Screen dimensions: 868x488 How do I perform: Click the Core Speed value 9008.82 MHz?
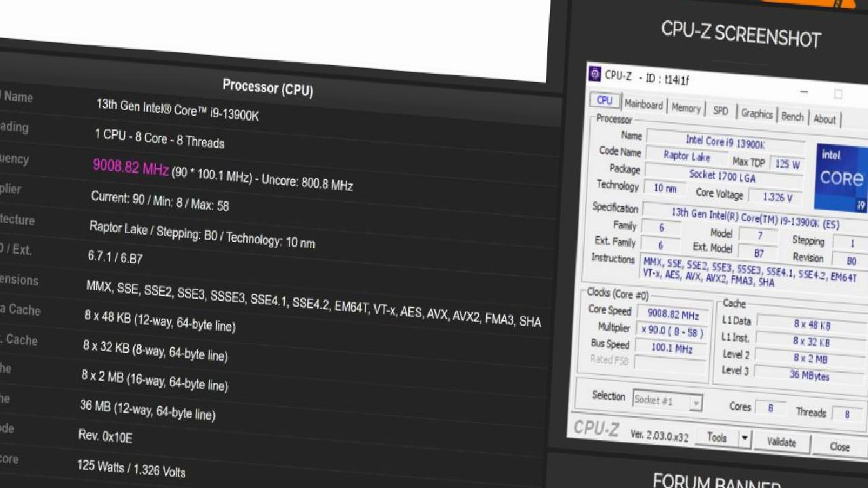[x=673, y=314]
